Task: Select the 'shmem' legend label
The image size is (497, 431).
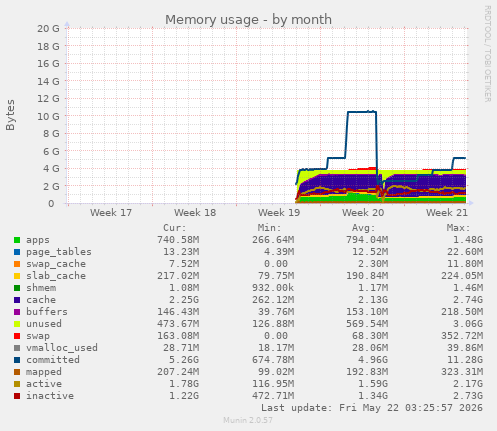Action: click(41, 288)
